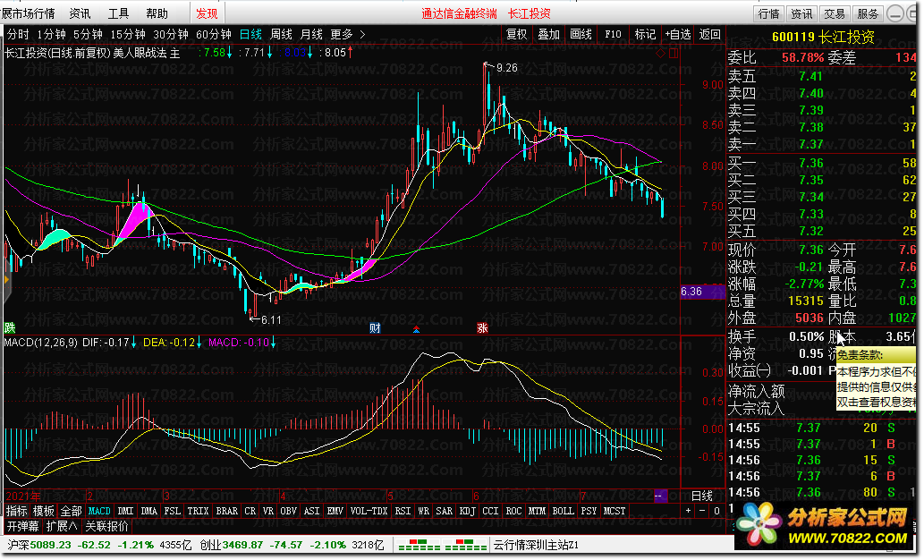Click the purple '--' marker on the timeline
Image resolution: width=924 pixels, height=560 pixels.
point(660,496)
